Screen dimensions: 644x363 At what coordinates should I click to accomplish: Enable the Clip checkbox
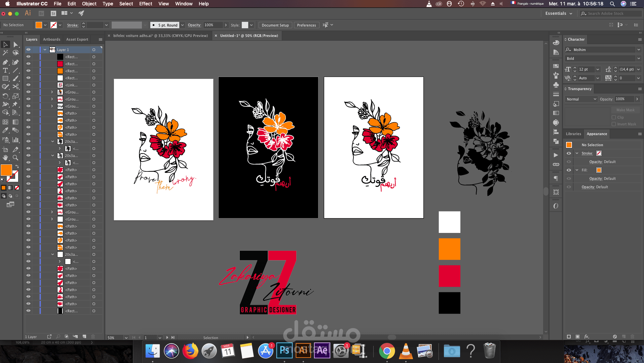pyautogui.click(x=614, y=117)
